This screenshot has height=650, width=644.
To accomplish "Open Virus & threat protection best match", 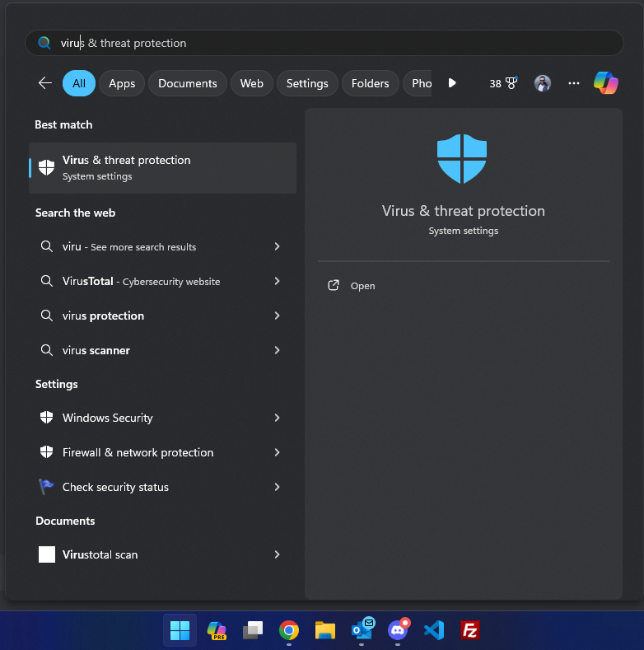I will coord(162,168).
